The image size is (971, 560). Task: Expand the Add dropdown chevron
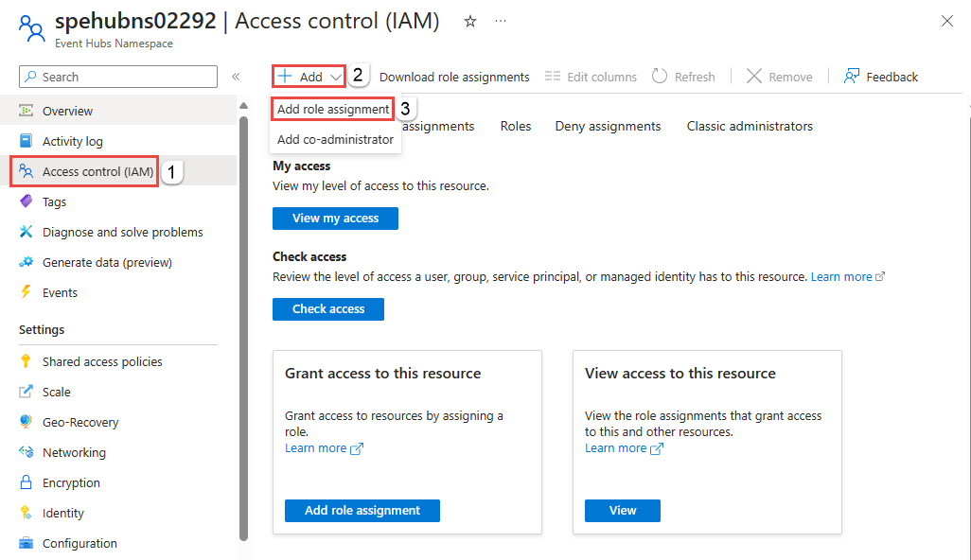336,77
